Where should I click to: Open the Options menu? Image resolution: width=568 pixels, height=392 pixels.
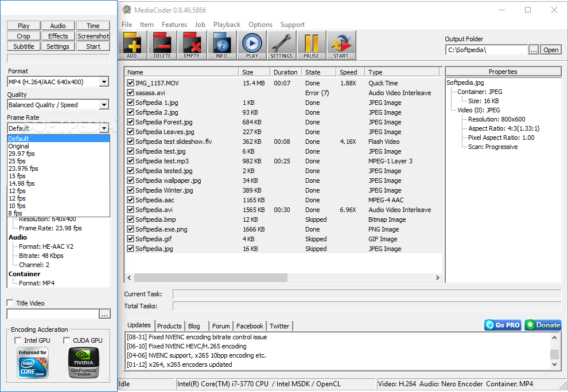tap(260, 24)
